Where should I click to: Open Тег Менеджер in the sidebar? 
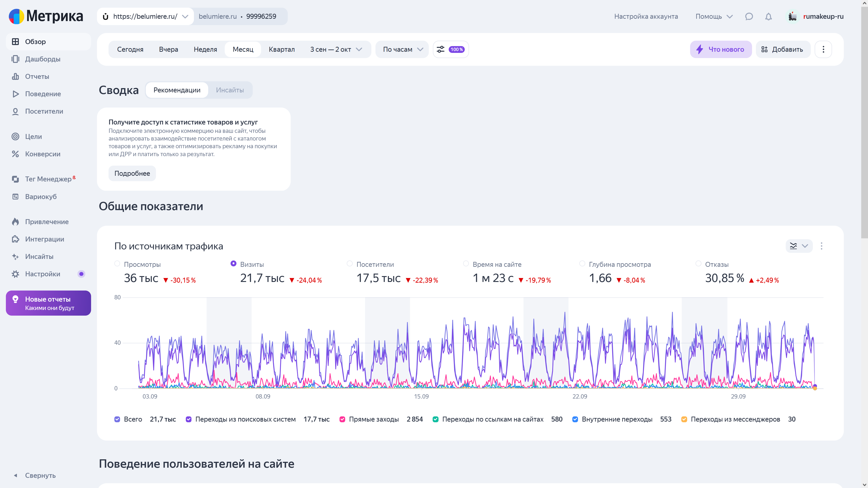tap(48, 179)
